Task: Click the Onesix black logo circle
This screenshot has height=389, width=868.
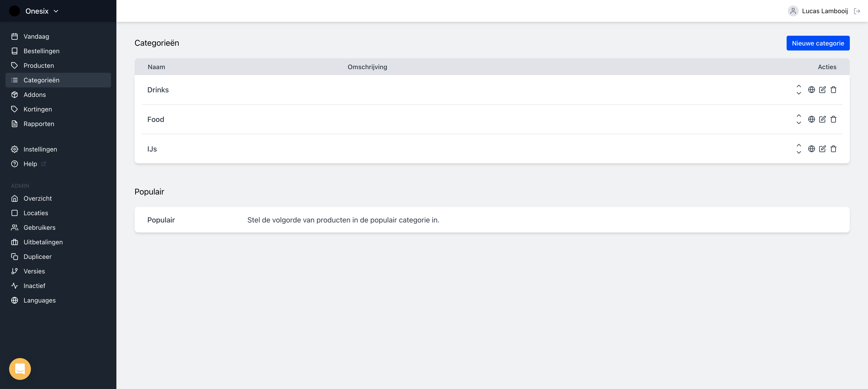Action: pyautogui.click(x=15, y=11)
